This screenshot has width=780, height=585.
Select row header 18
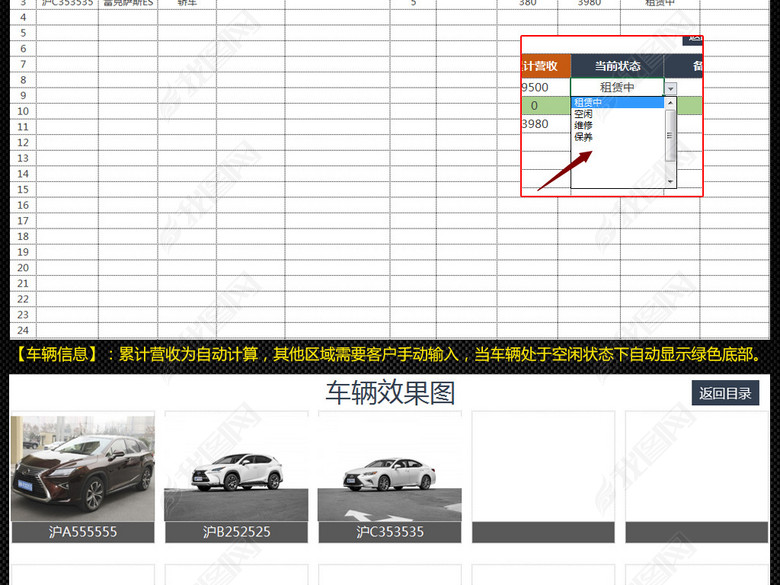point(23,236)
